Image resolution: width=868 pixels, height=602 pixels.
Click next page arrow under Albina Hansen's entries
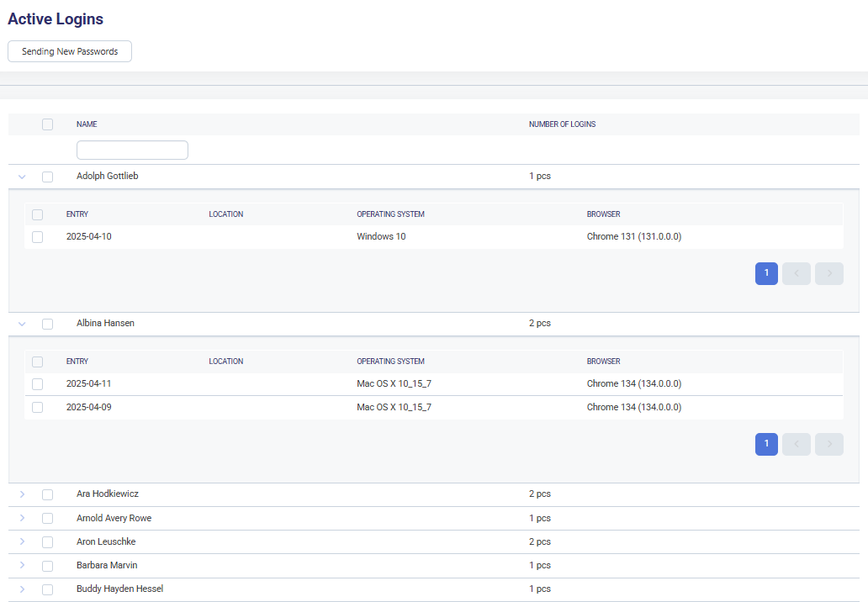828,444
